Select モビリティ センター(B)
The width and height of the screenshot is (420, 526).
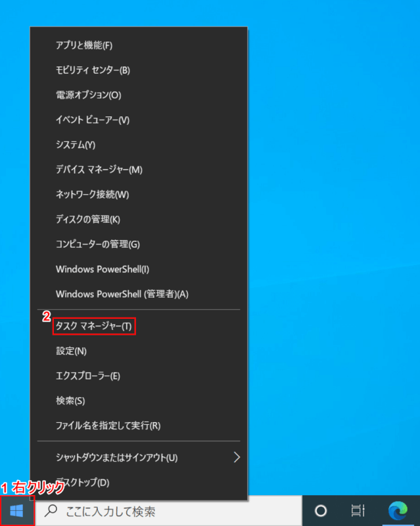pyautogui.click(x=139, y=70)
